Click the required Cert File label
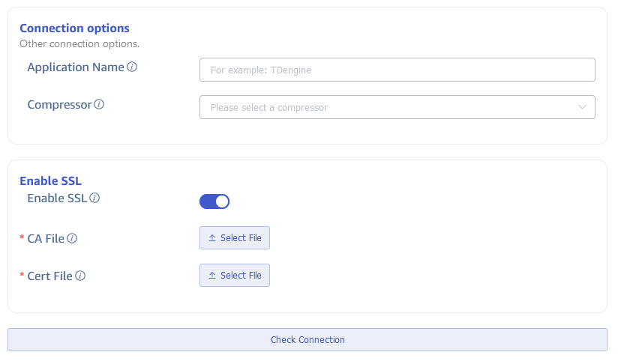Viewport: 618px width, 364px height. pos(49,276)
